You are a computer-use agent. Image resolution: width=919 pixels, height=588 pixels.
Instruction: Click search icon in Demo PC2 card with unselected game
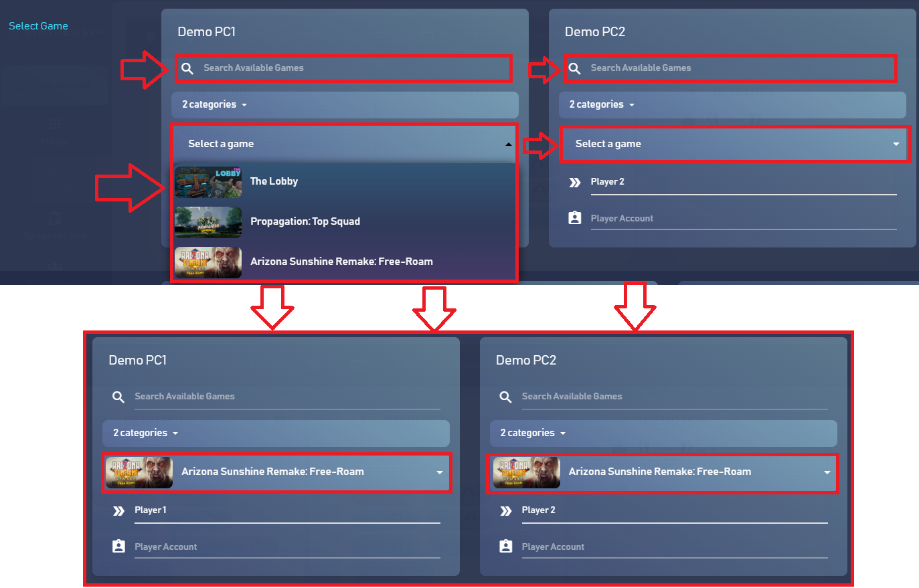[574, 68]
